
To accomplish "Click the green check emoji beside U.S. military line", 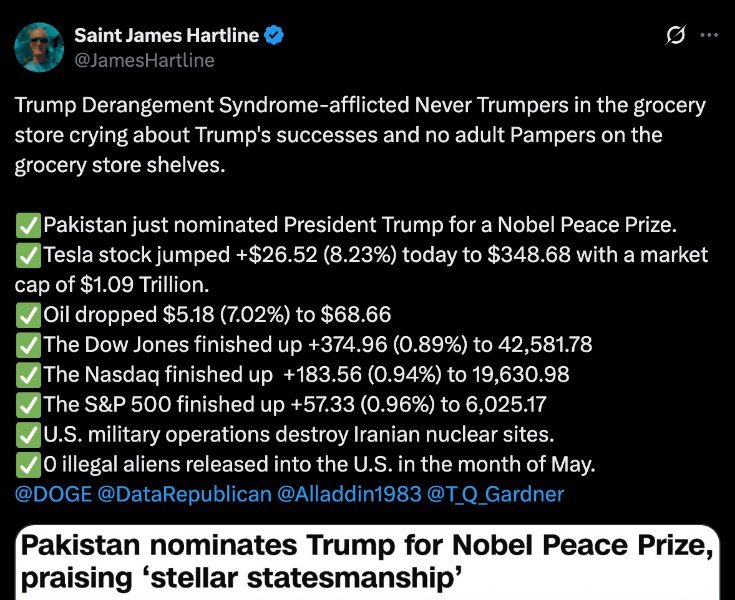I will 28,435.
